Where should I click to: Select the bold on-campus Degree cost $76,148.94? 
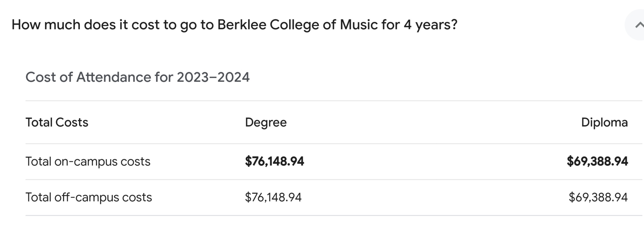[x=274, y=161]
